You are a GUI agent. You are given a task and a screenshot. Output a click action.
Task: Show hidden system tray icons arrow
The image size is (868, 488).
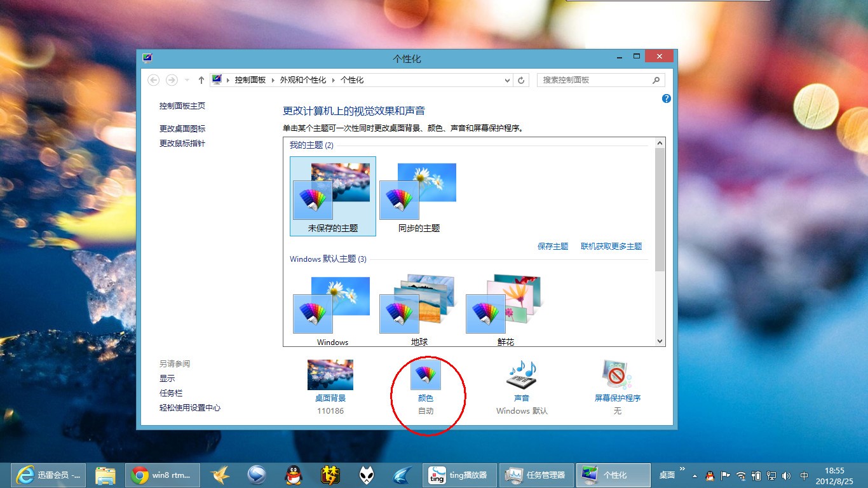point(695,475)
